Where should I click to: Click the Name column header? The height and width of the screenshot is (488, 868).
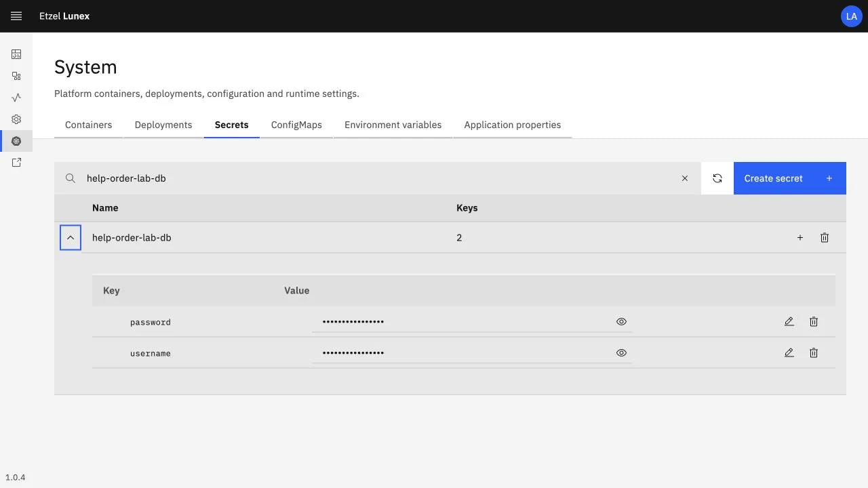click(x=105, y=208)
